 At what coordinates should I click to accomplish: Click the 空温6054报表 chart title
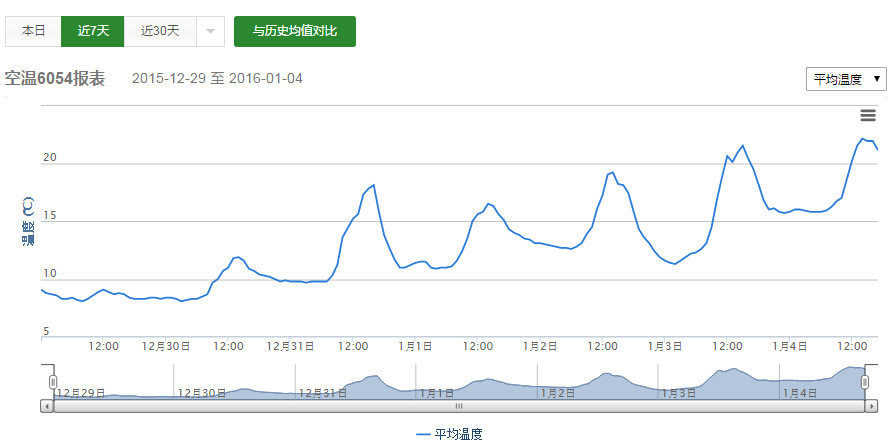point(55,79)
